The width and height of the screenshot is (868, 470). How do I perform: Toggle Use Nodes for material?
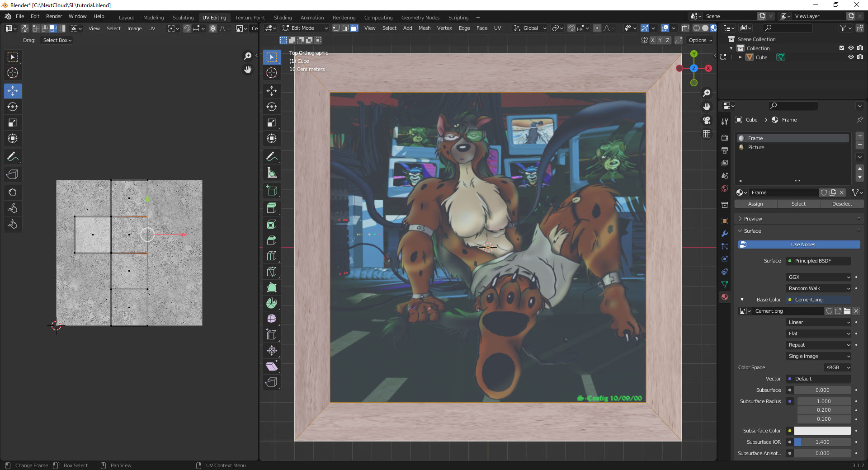(799, 244)
